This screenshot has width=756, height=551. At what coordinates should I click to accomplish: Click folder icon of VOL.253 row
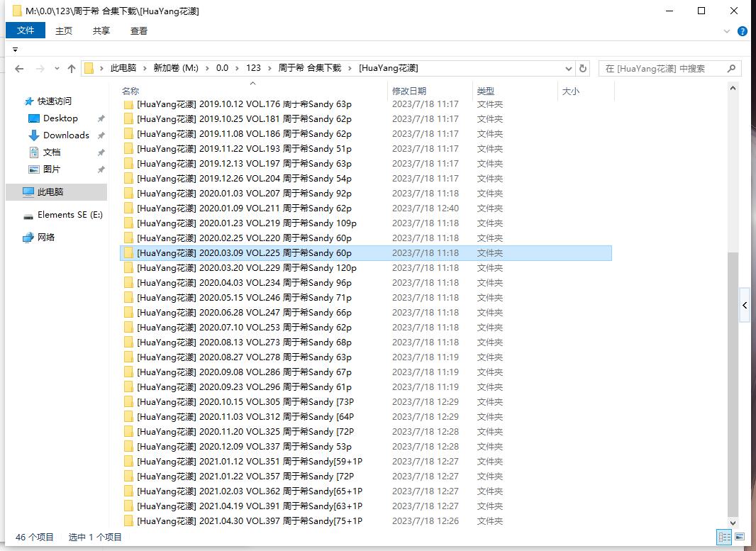(x=128, y=328)
